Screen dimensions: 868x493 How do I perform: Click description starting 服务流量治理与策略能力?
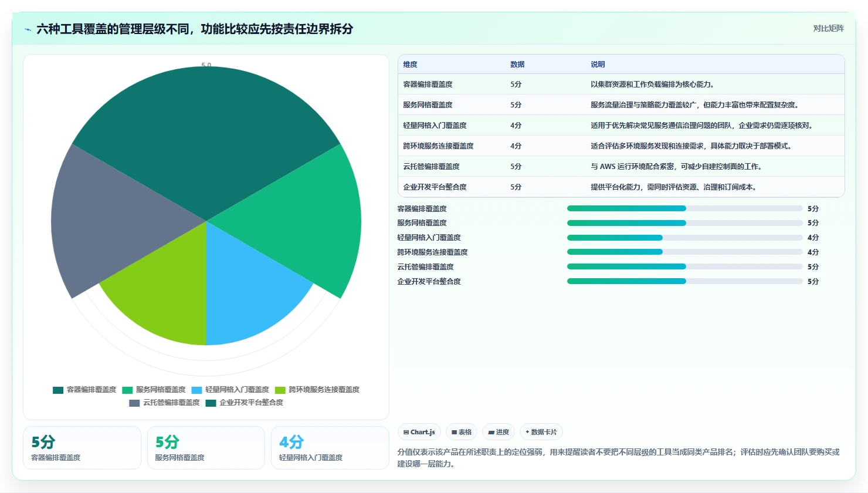coord(694,105)
